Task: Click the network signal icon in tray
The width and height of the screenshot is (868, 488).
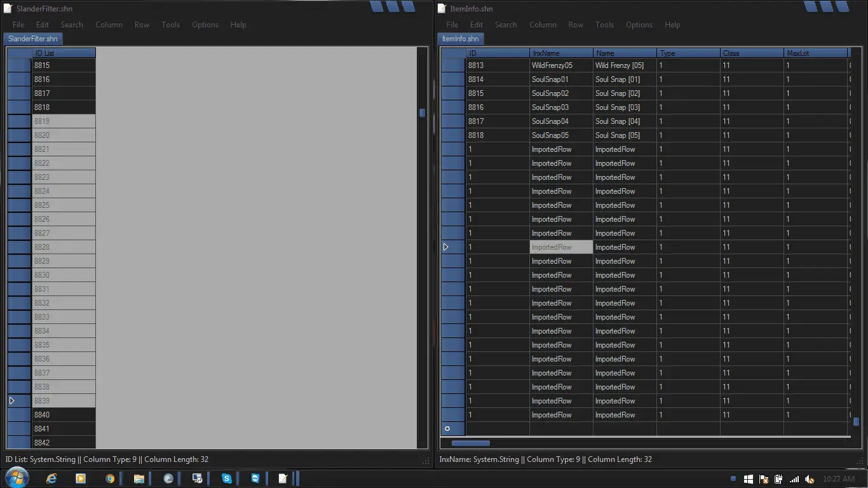Action: coord(794,479)
